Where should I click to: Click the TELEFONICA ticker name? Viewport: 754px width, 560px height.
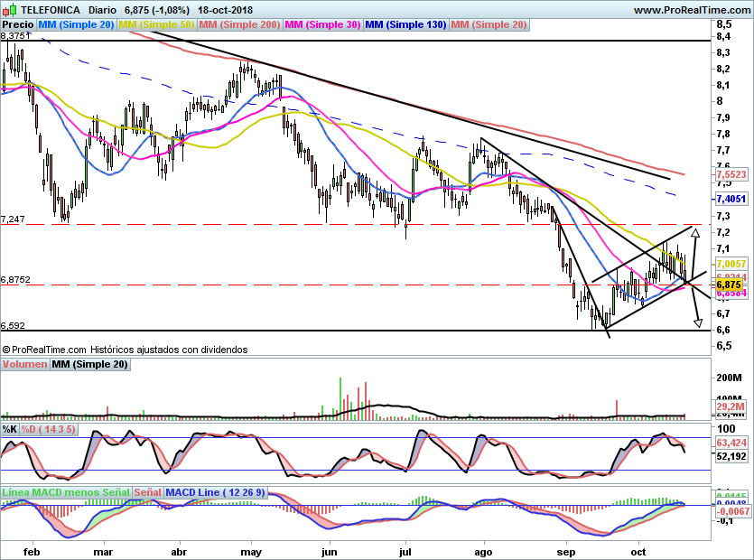(x=50, y=10)
